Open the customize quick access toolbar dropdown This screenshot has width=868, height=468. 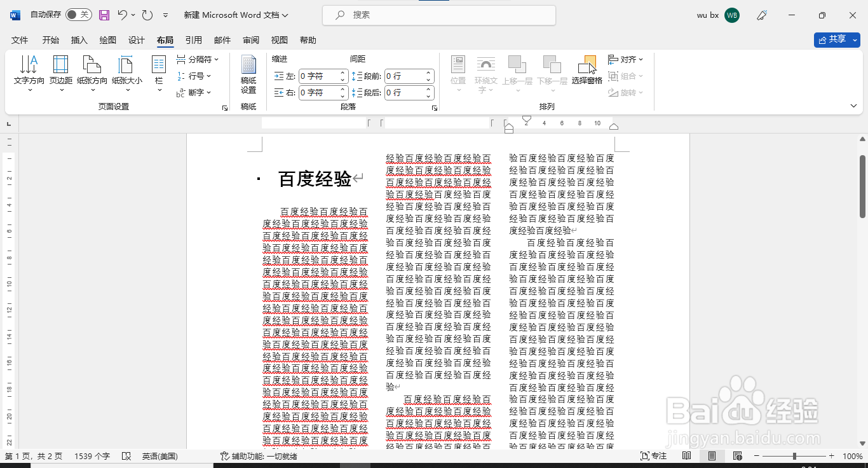click(166, 15)
